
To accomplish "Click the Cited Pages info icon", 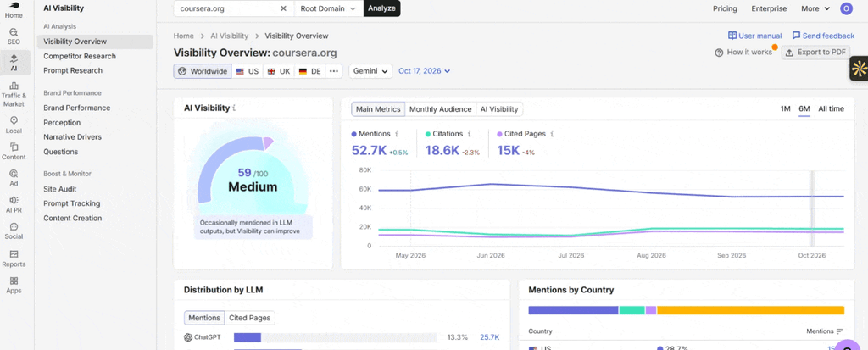I will [x=552, y=133].
